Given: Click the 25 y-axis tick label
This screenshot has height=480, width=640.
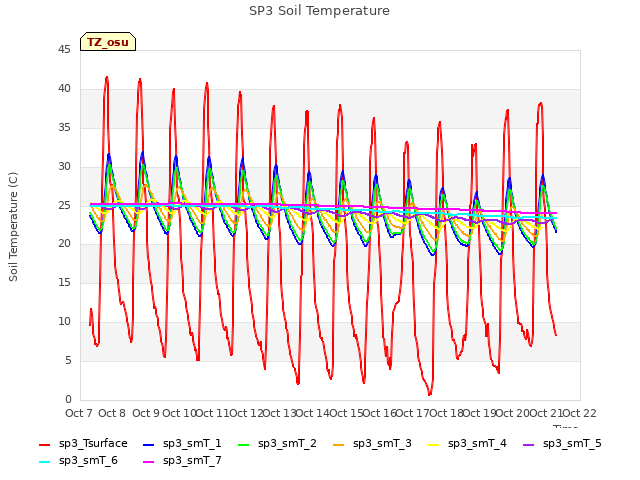Looking at the screenshot, I should coord(64,205).
